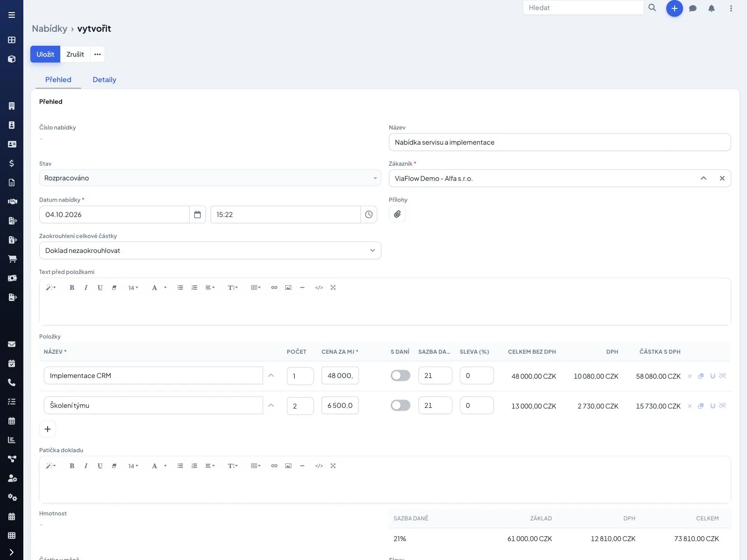Viewport: 747px width, 560px height.
Task: Add a new item row with plus button
Action: pyautogui.click(x=48, y=429)
